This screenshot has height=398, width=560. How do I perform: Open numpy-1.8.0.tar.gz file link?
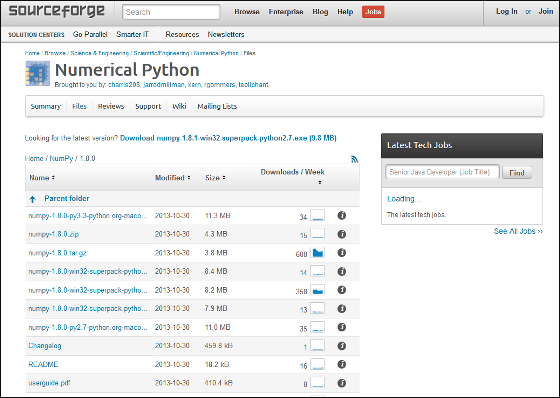tap(57, 253)
